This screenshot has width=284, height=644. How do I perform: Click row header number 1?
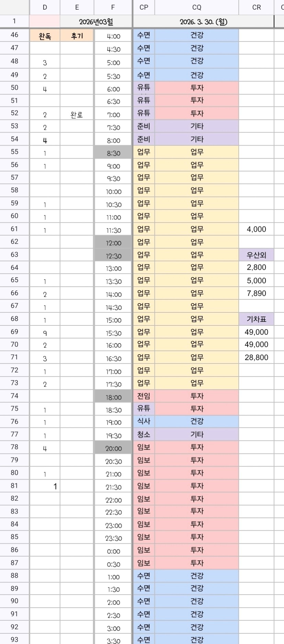pos(14,21)
